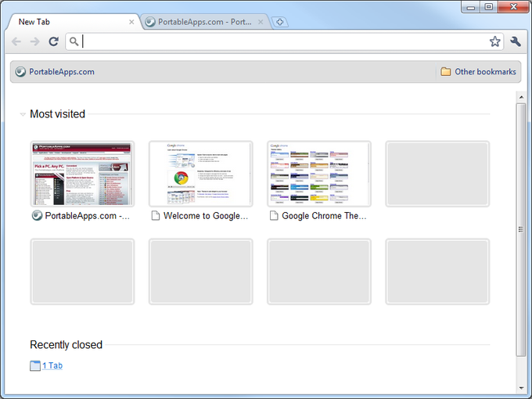This screenshot has width=532, height=399.
Task: Open the Google Chrome Themes thumbnail
Action: point(318,174)
